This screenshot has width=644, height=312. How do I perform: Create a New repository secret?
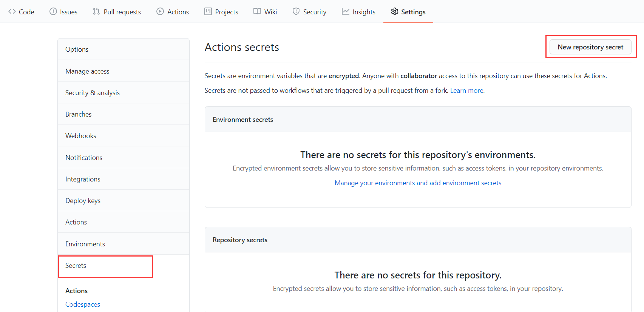pyautogui.click(x=590, y=47)
